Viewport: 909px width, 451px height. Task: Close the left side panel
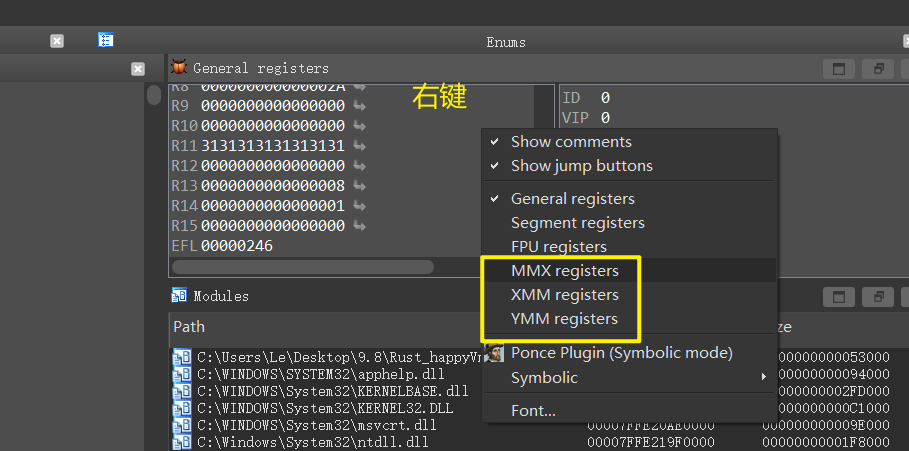click(x=137, y=70)
